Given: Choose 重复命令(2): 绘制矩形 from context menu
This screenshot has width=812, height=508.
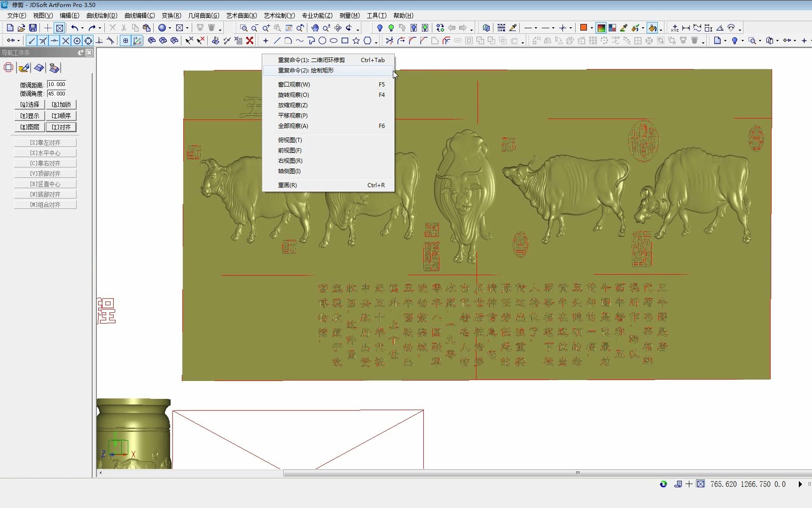Looking at the screenshot, I should 328,70.
